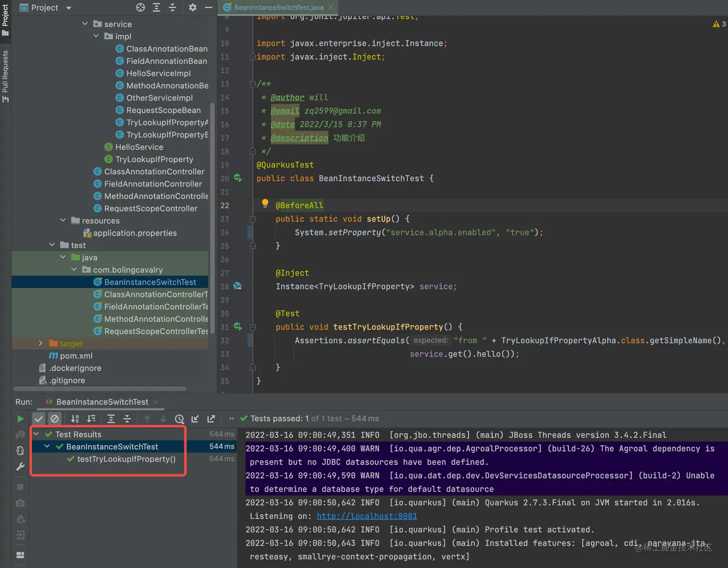Viewport: 728px width, 568px height.
Task: Collapse BeanInstanceSwitchTest node in test results
Action: pyautogui.click(x=47, y=447)
